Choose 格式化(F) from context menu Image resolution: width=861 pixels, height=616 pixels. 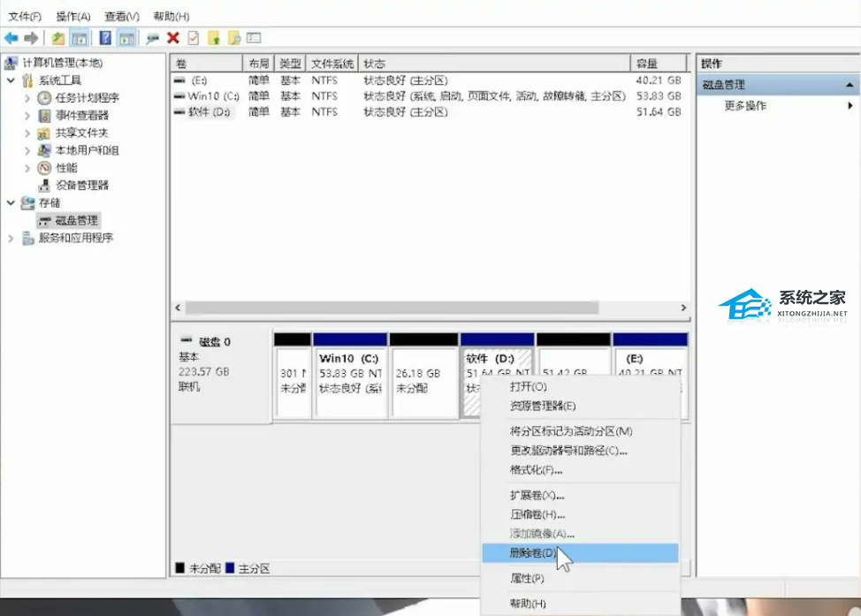pos(581,469)
